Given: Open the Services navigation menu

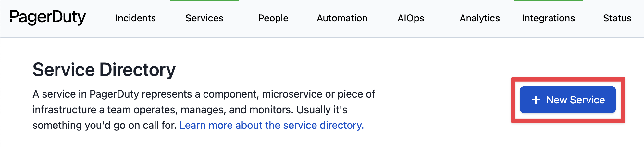Looking at the screenshot, I should click(204, 18).
